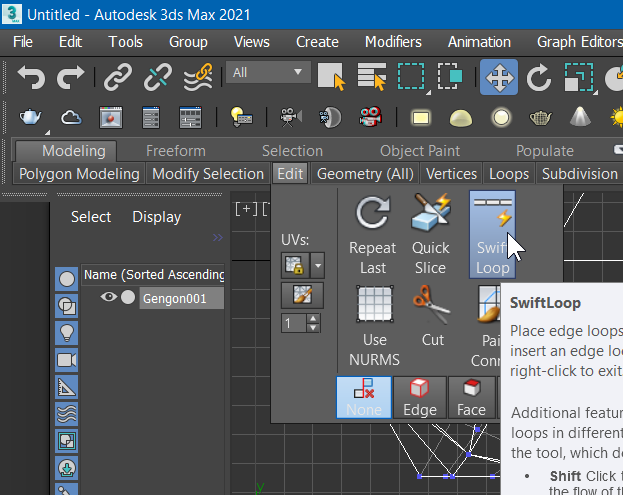
Task: Click the teapot Render Setup icon
Action: (31, 117)
